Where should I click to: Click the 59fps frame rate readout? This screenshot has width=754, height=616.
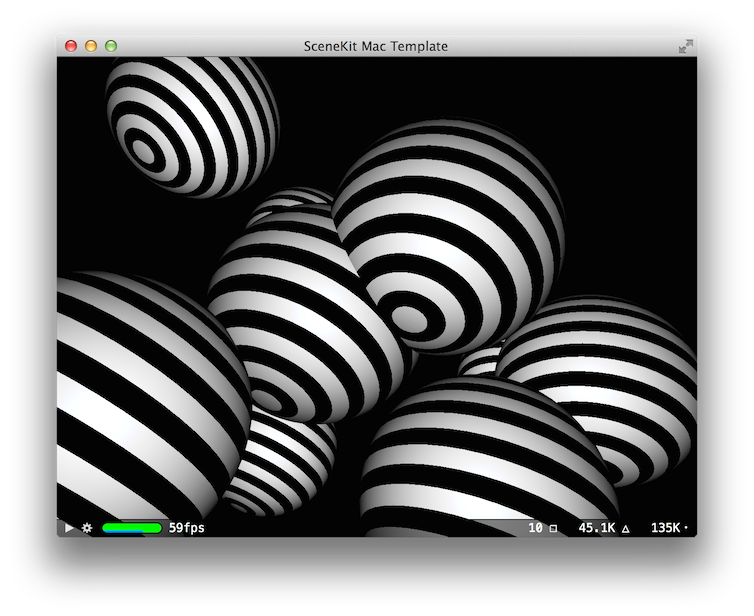187,528
